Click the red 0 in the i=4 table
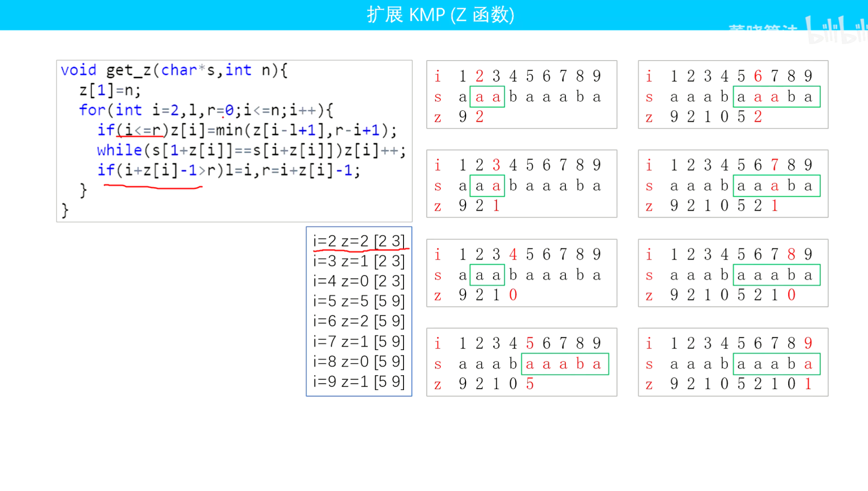The width and height of the screenshot is (868, 491). tap(513, 295)
